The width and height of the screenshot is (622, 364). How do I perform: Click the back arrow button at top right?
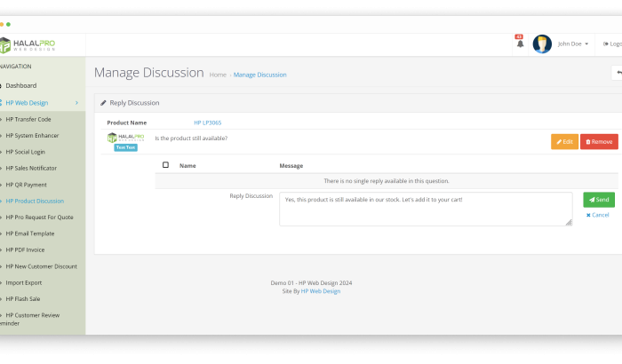[x=617, y=73]
